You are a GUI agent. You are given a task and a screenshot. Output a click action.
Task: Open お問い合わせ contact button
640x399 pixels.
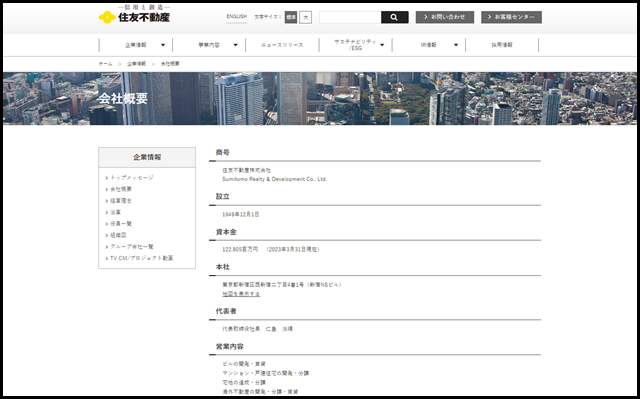coord(445,17)
